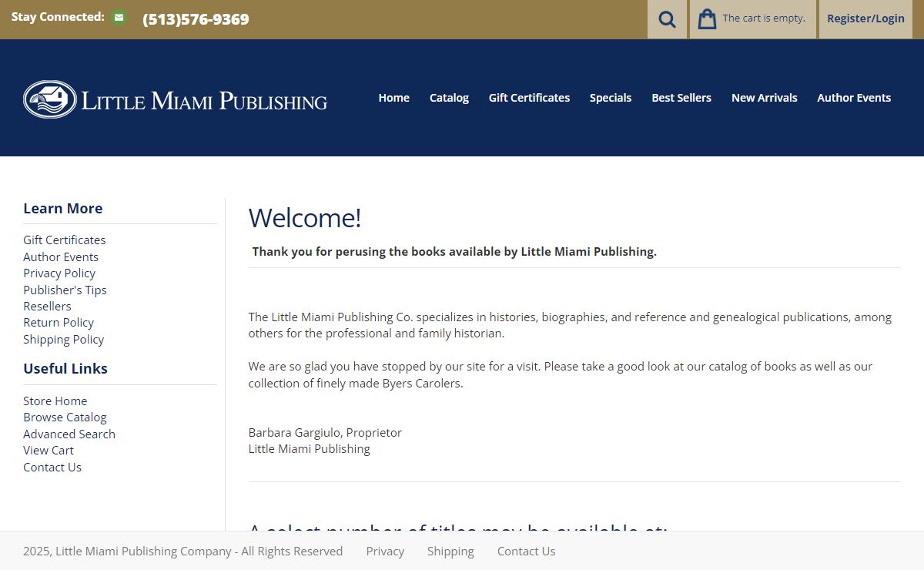Image resolution: width=924 pixels, height=570 pixels.
Task: Click Contact Us in footer
Action: pos(526,552)
